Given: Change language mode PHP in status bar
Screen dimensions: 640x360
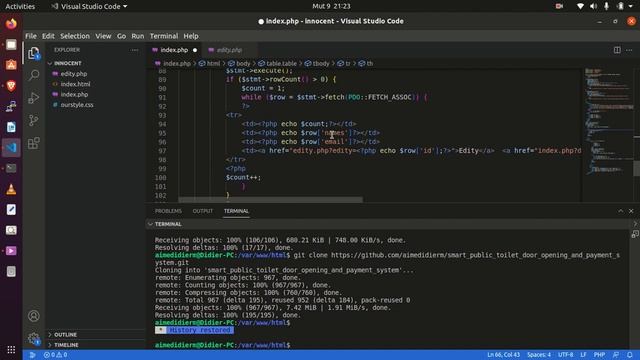Looking at the screenshot, I should click(599, 355).
